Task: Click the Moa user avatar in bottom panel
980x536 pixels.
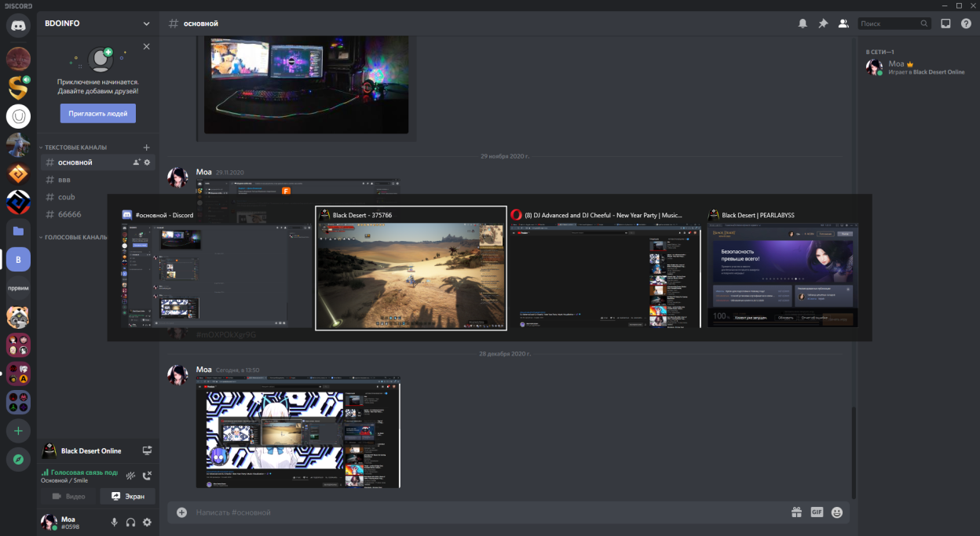Action: click(x=49, y=523)
